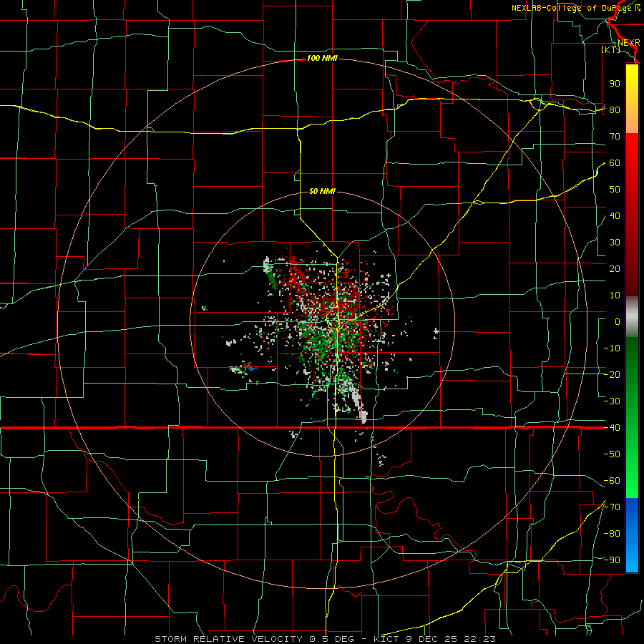The height and width of the screenshot is (644, 644).
Task: Click the blue segment of color scale
Action: 632,535
